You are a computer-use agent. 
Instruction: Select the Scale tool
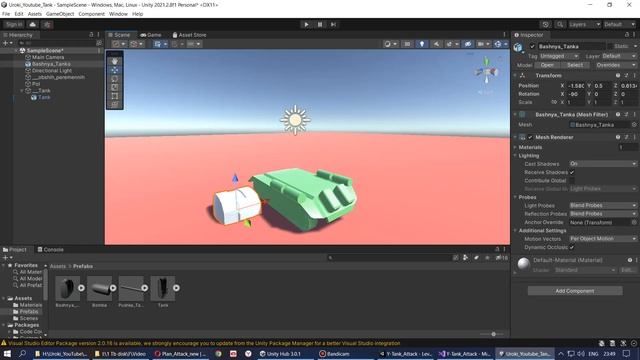pos(115,87)
